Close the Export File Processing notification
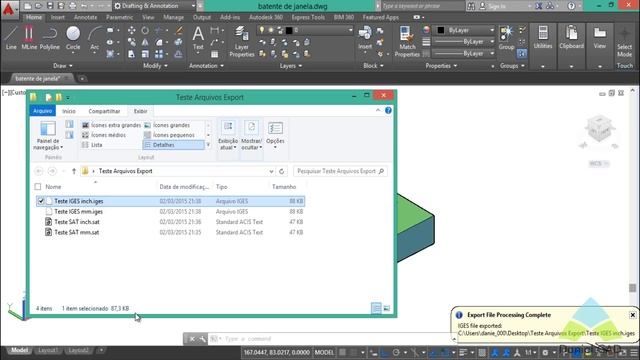 pyautogui.click(x=632, y=315)
